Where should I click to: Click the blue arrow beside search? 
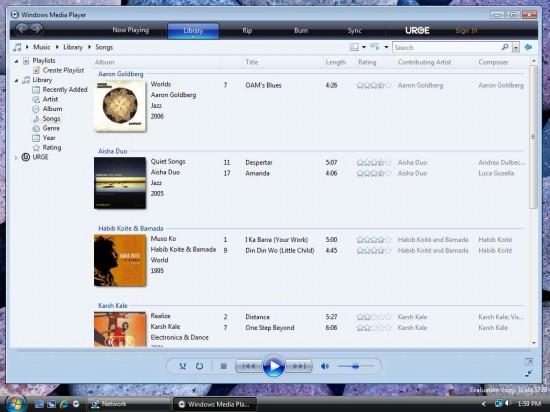pos(528,47)
